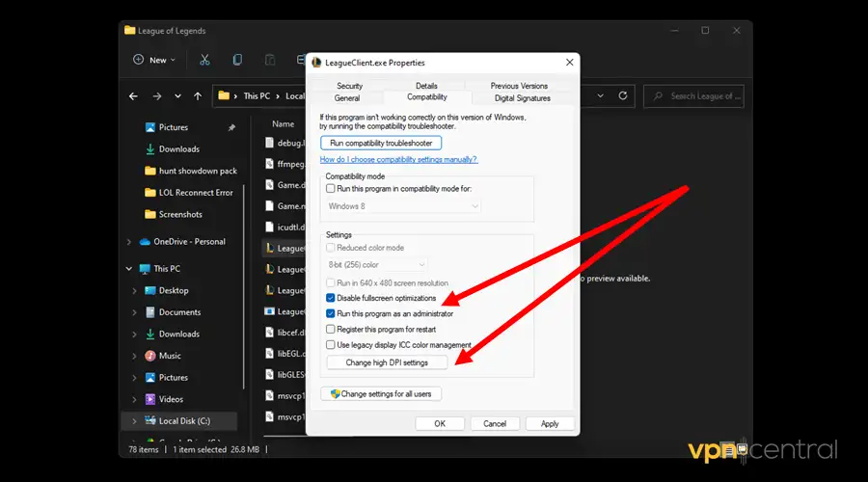Click Change high DPI settings button
This screenshot has height=482, width=868.
point(387,362)
